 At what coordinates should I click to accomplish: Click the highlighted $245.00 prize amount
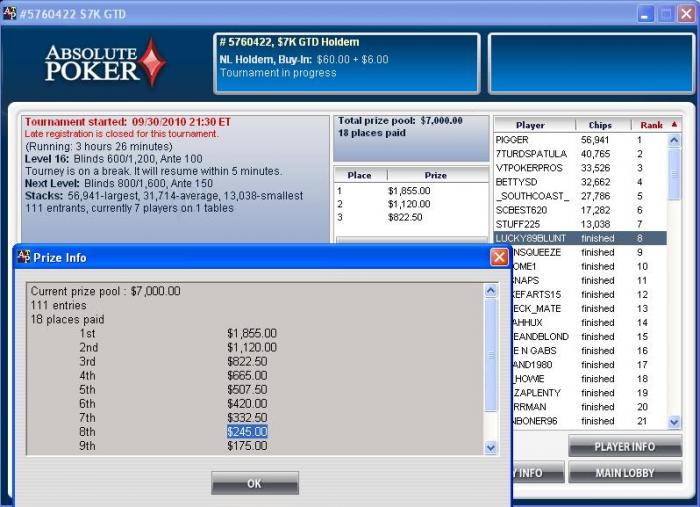pyautogui.click(x=247, y=432)
